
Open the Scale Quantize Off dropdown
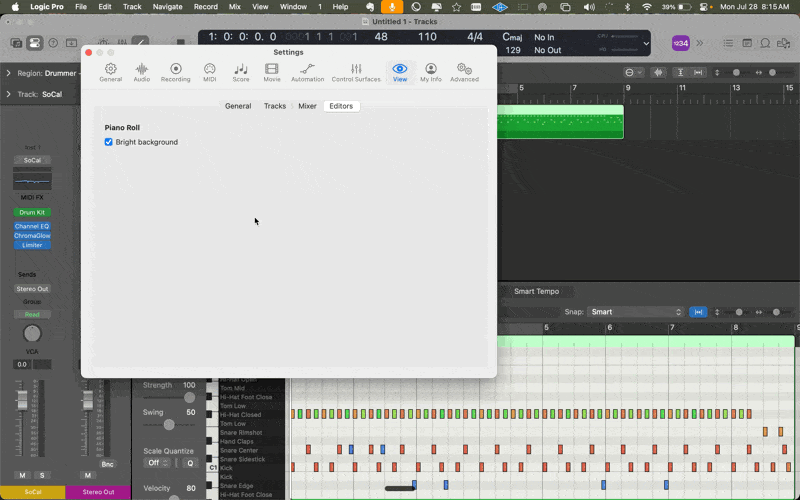pyautogui.click(x=158, y=463)
